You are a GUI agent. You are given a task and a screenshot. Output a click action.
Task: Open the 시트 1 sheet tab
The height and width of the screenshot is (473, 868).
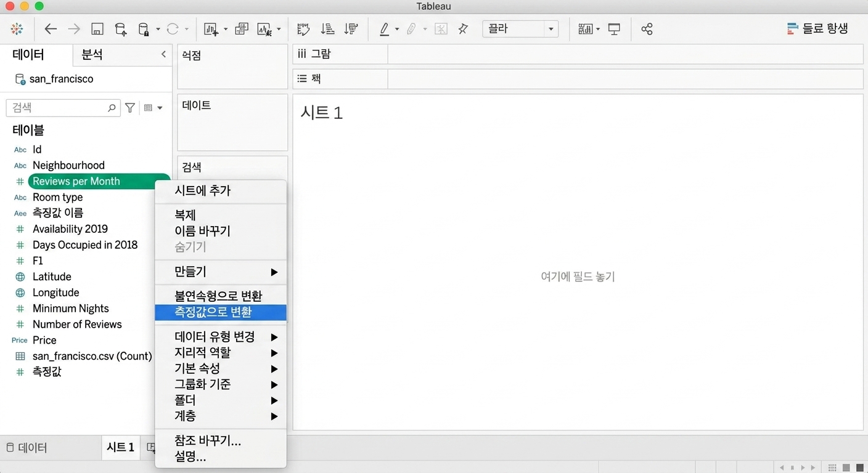pyautogui.click(x=121, y=447)
